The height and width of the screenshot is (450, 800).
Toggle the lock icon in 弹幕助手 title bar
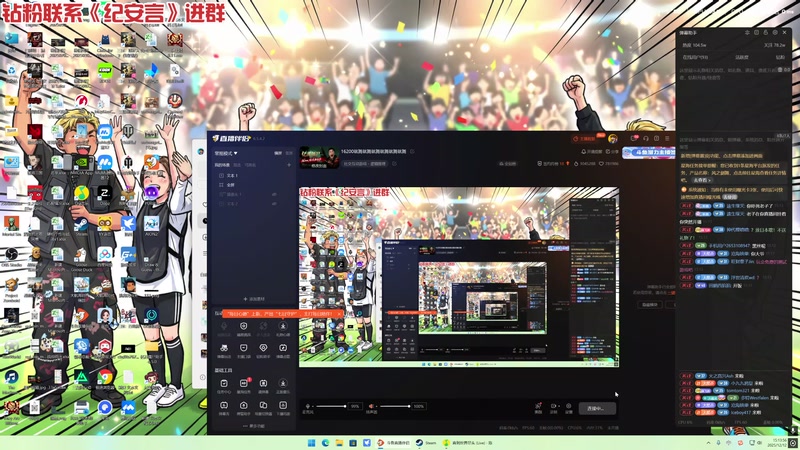point(766,33)
